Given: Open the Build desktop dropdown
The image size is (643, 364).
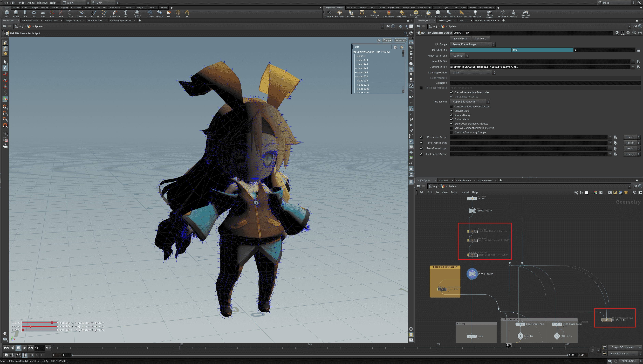Looking at the screenshot, I should click(x=76, y=3).
